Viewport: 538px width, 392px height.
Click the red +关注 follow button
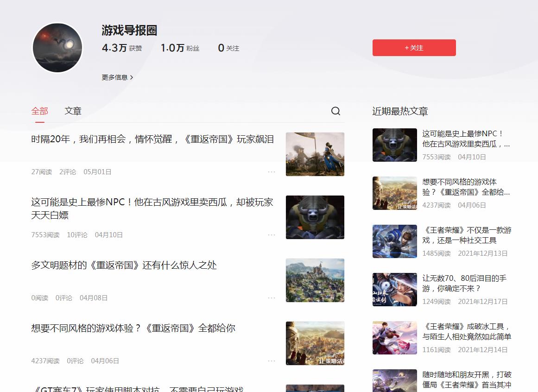pos(414,48)
